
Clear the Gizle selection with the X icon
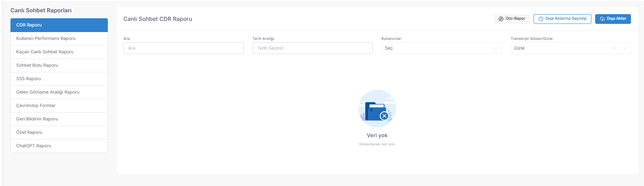tap(614, 48)
